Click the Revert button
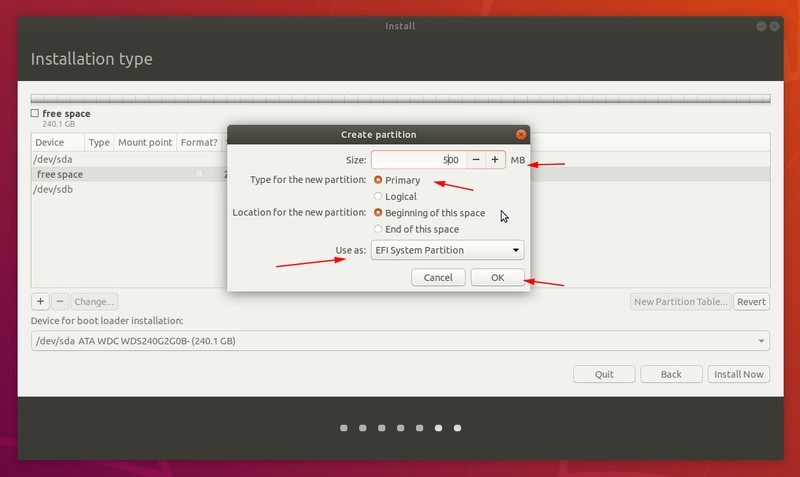 tap(751, 301)
